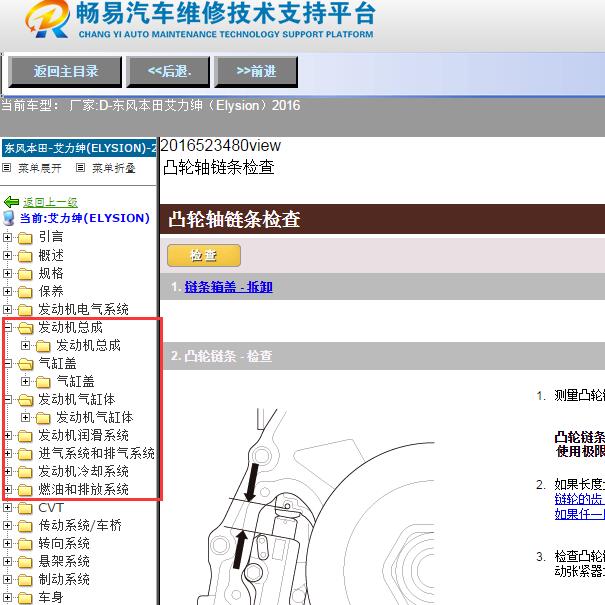Expand the 规格 tree node
The image size is (605, 605).
(x=7, y=274)
